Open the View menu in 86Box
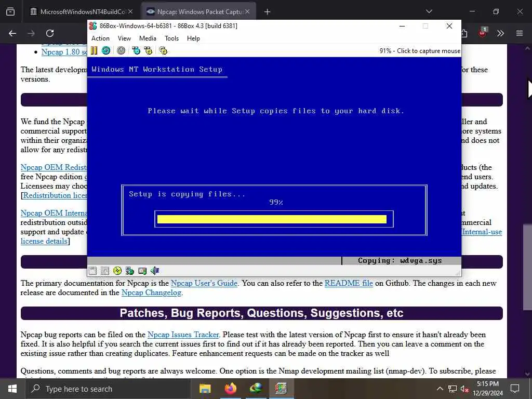The height and width of the screenshot is (399, 532). click(124, 38)
